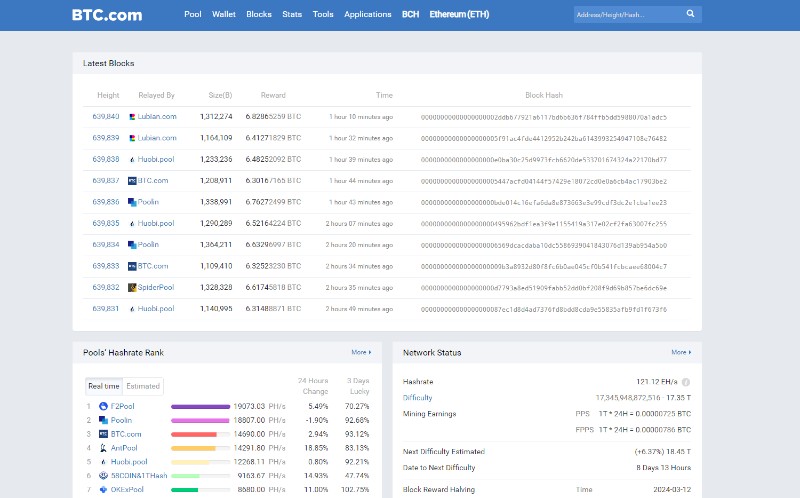Image resolution: width=800 pixels, height=498 pixels.
Task: Select the Estimated tab
Action: [x=143, y=386]
